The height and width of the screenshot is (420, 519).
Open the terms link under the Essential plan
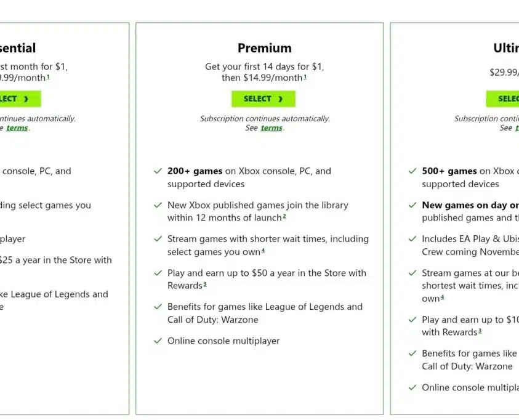pyautogui.click(x=17, y=128)
